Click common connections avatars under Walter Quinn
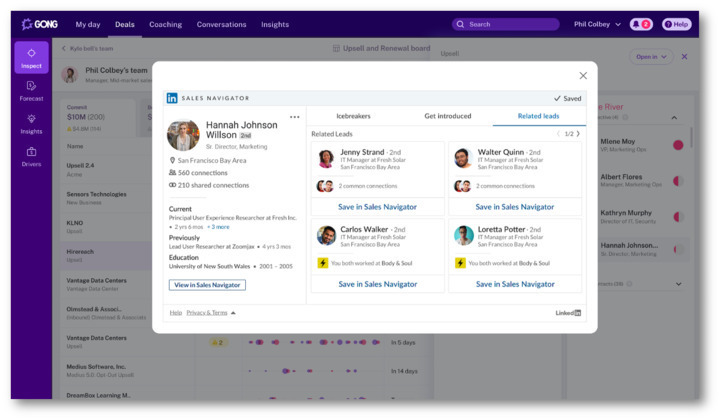 (462, 186)
